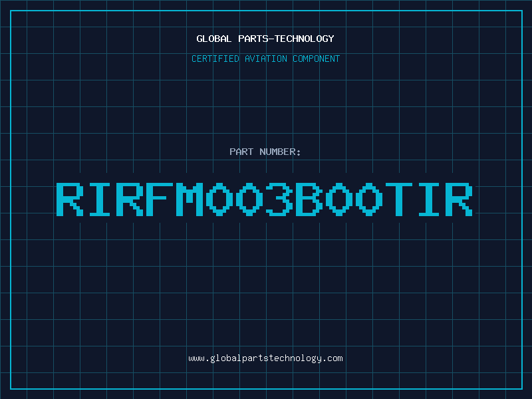
Task: Click the GLOBAL PARTS-TECHNOLOGY company title
Action: (x=265, y=39)
